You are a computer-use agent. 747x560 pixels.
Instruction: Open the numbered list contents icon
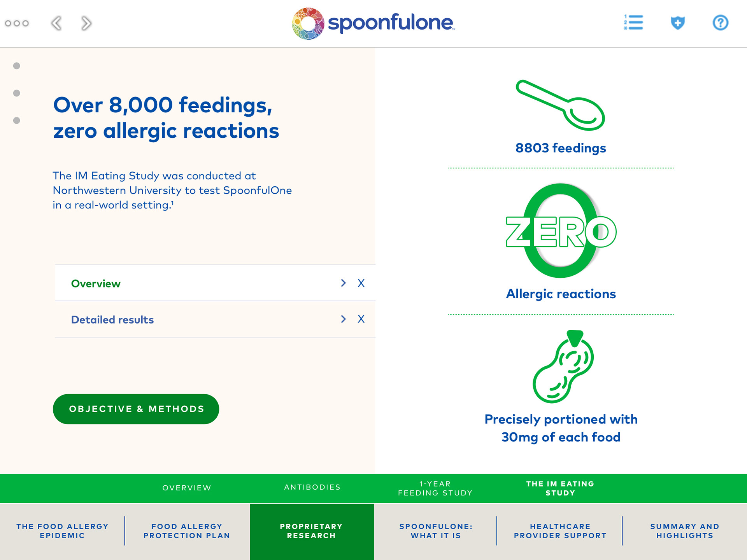click(x=633, y=23)
